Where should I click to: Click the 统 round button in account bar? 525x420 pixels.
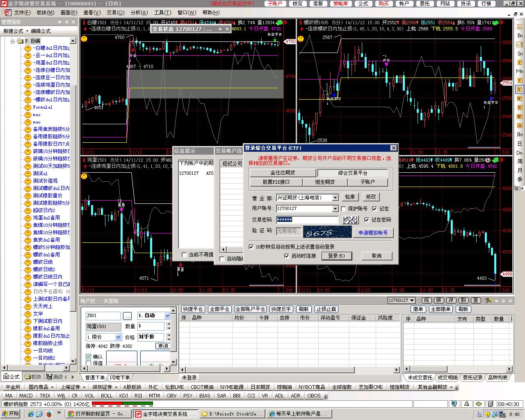point(427,301)
